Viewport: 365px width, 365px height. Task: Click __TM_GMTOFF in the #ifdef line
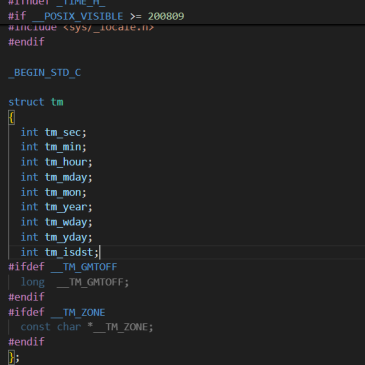click(x=84, y=267)
